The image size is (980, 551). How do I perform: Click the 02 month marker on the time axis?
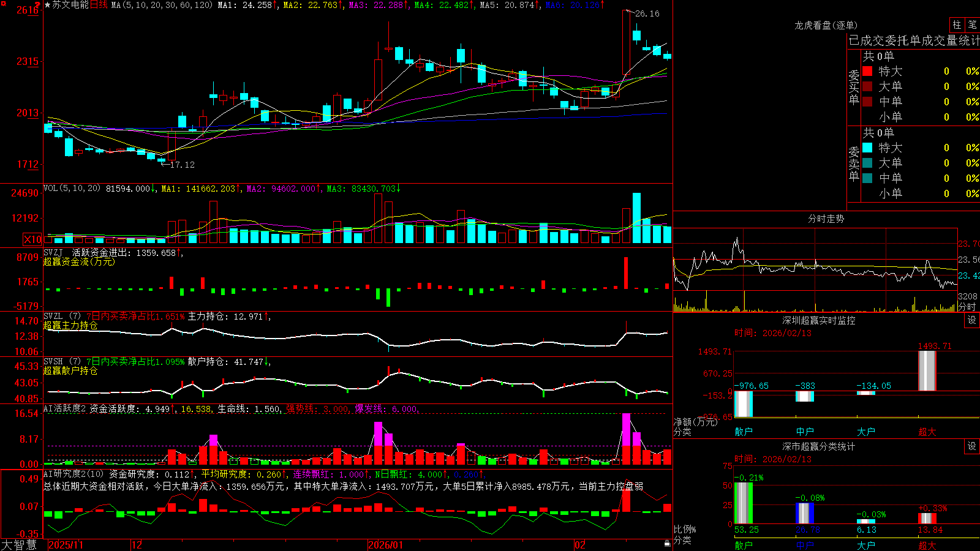tap(580, 545)
